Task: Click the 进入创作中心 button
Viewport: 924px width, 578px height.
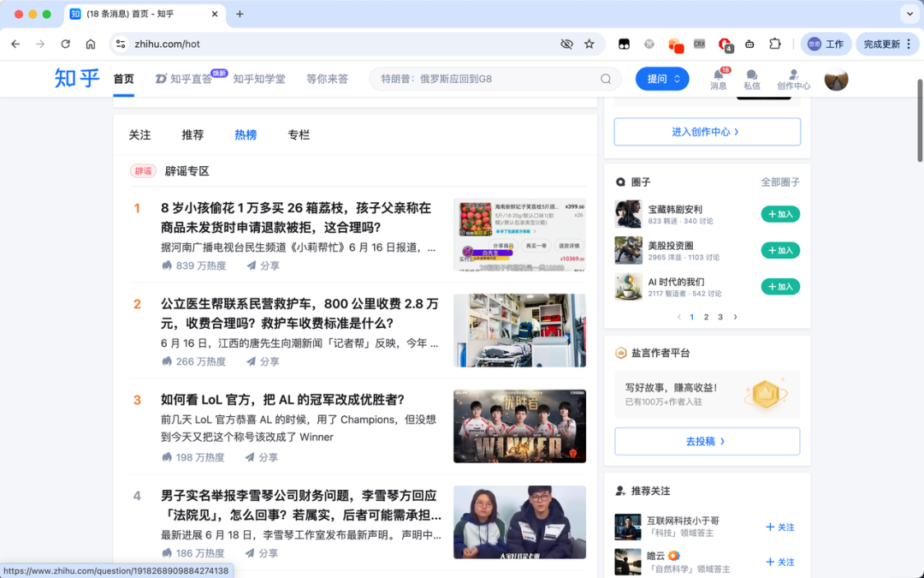Action: tap(707, 131)
